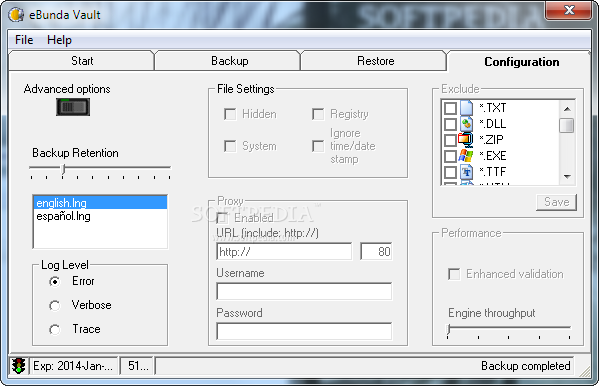The width and height of the screenshot is (599, 386).
Task: Click the proxy port field showing 80
Action: pyautogui.click(x=376, y=251)
